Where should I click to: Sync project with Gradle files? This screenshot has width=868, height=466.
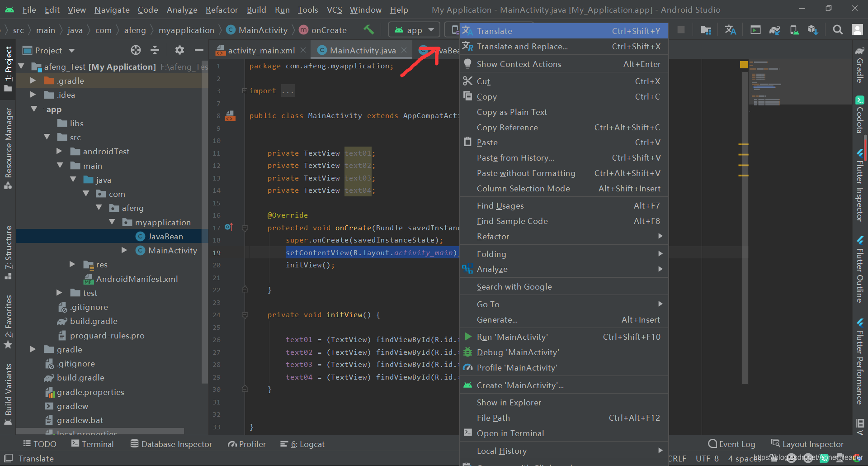pyautogui.click(x=775, y=30)
